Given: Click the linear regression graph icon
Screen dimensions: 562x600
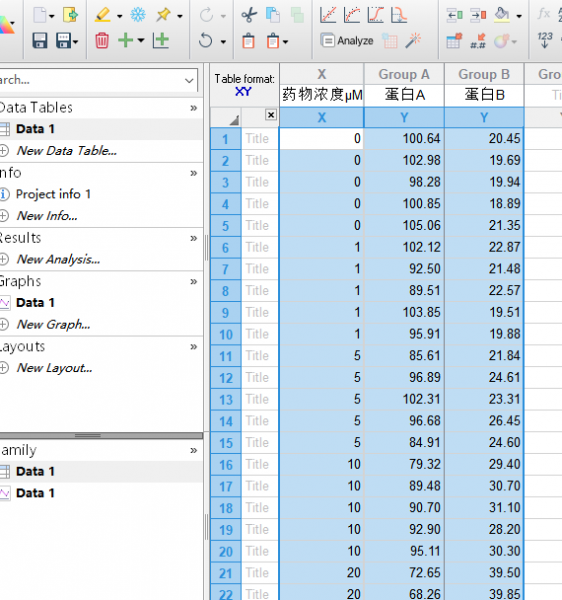Looking at the screenshot, I should coord(328,15).
